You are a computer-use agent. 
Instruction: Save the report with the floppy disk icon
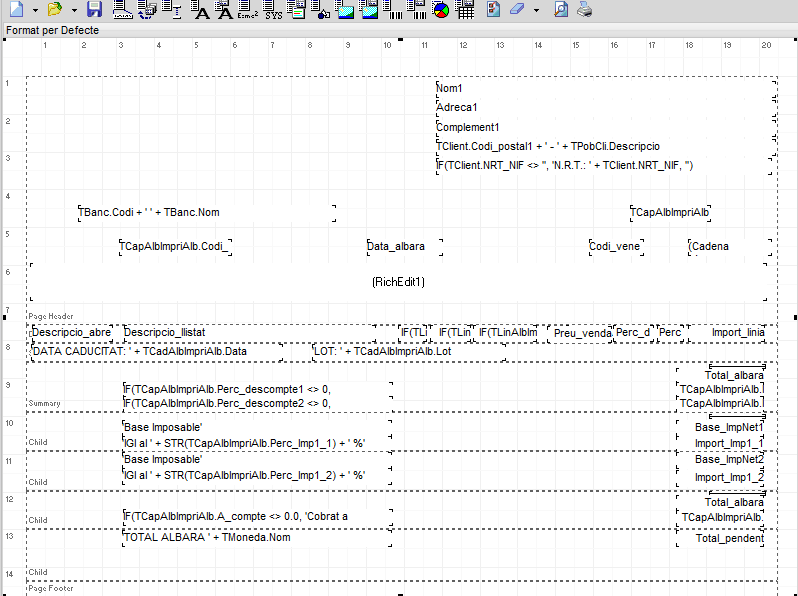click(94, 9)
